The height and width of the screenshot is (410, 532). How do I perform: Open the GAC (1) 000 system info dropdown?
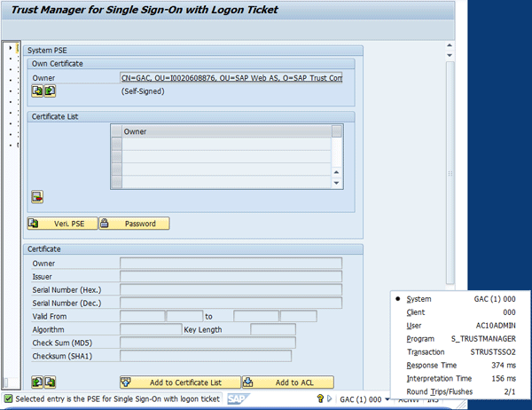coord(388,400)
